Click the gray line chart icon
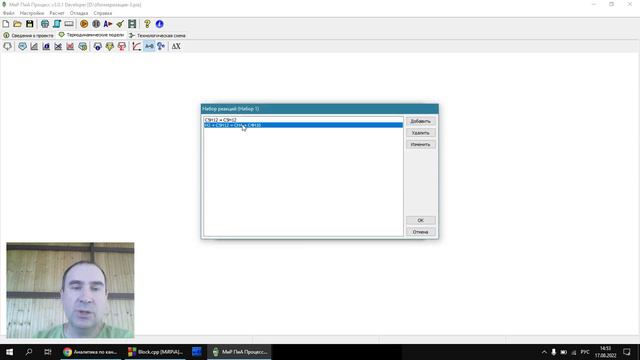This screenshot has height=360, width=640. (34, 47)
